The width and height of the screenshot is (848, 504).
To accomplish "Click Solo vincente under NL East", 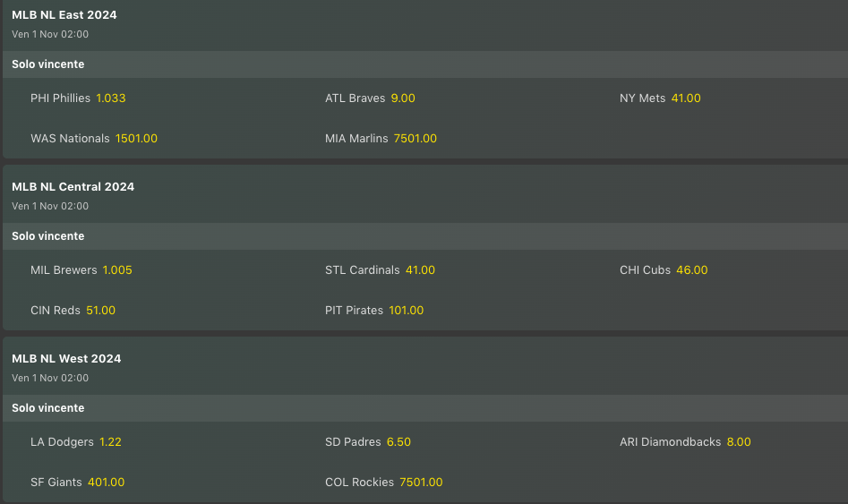I will 48,64.
